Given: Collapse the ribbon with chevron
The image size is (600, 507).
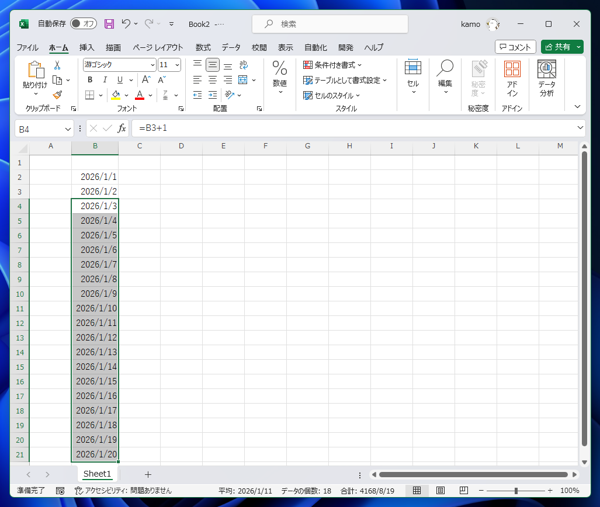Looking at the screenshot, I should tap(577, 107).
